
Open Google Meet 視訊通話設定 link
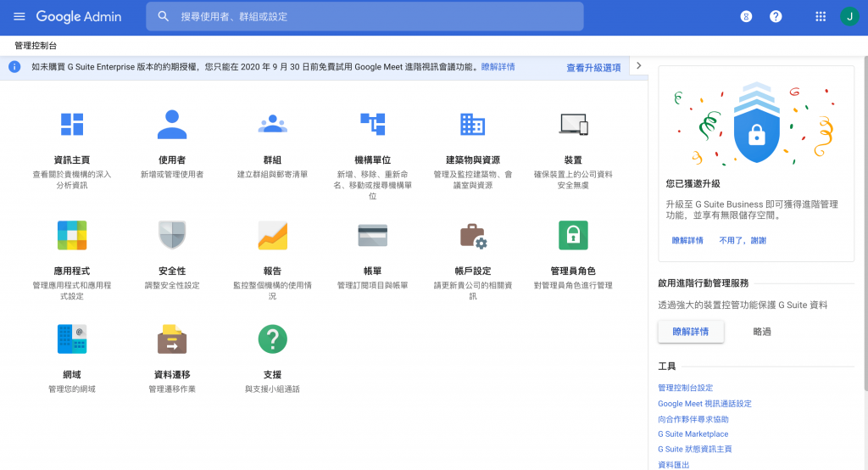pos(704,404)
